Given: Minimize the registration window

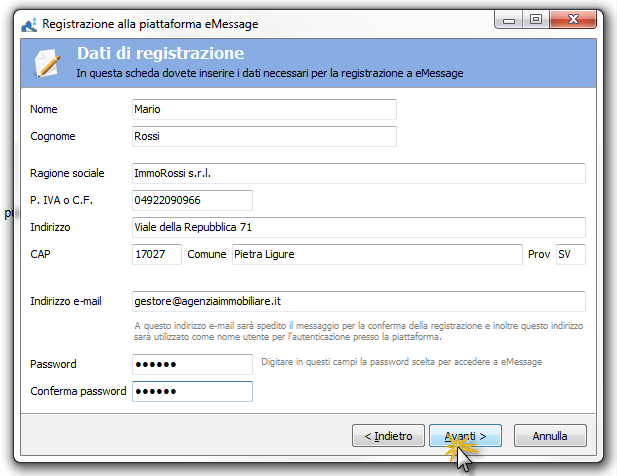Looking at the screenshot, I should point(508,20).
